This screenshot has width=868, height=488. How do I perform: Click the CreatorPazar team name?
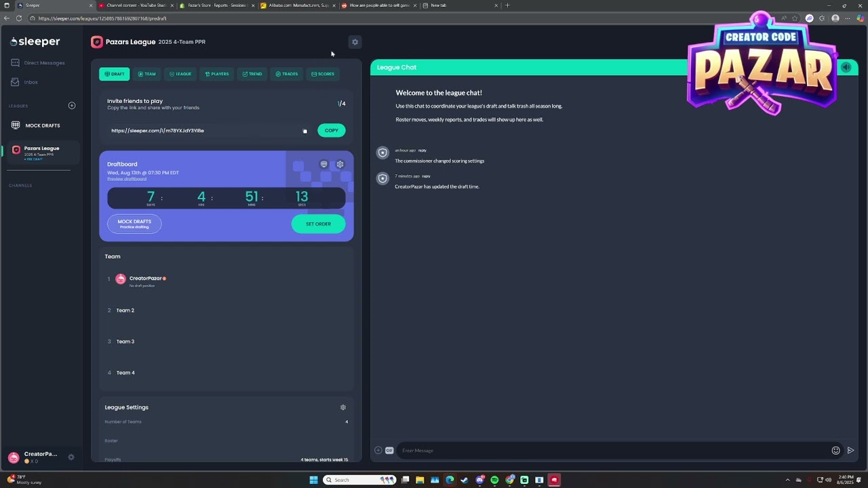[146, 279]
